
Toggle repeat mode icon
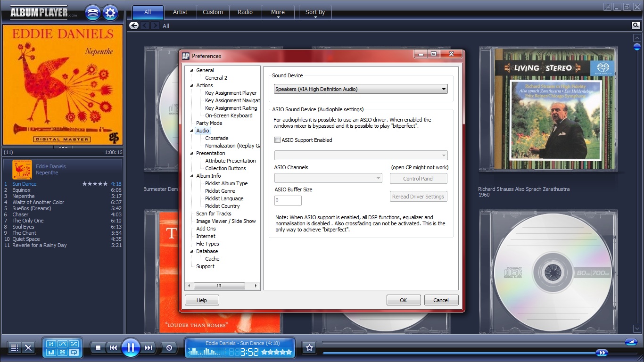coord(74,352)
